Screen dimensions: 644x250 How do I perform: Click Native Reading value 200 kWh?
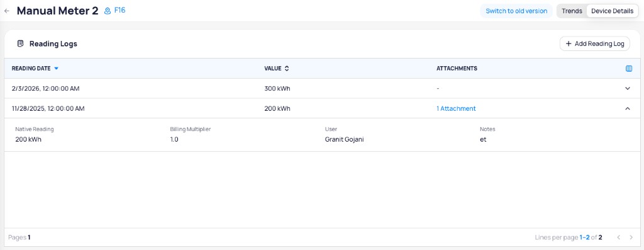tap(28, 139)
